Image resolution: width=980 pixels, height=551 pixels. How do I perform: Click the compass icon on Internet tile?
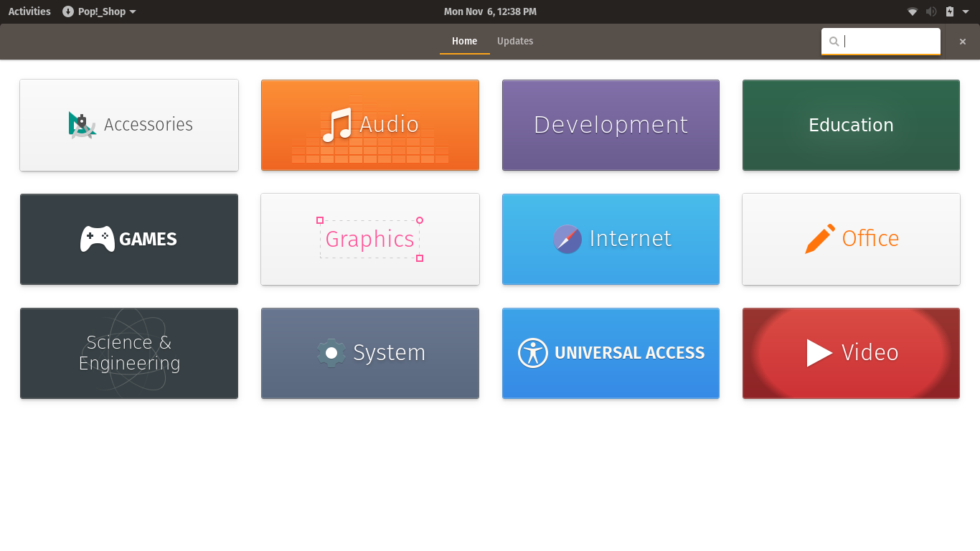(567, 239)
